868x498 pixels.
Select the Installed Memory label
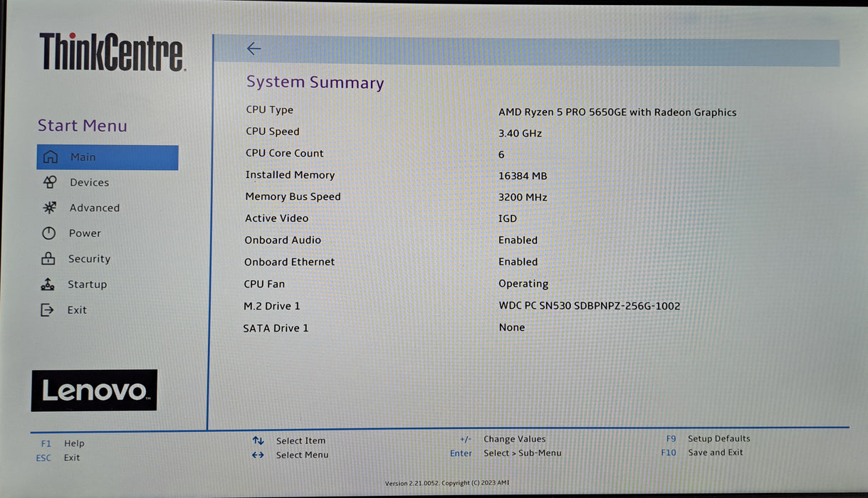290,175
